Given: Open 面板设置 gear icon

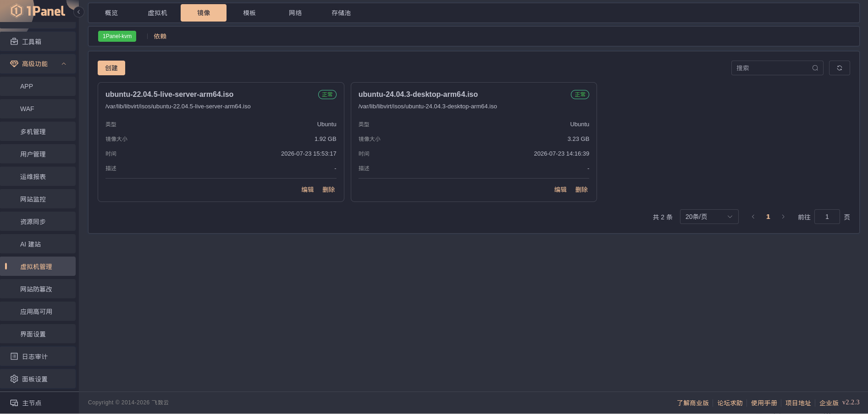Looking at the screenshot, I should point(14,379).
